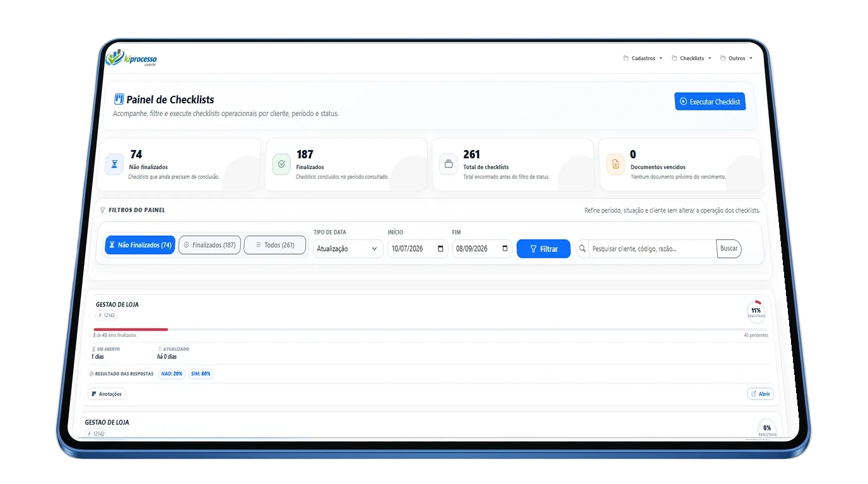The width and height of the screenshot is (868, 484).
Task: Open the Início date calendar picker icon
Action: pyautogui.click(x=440, y=248)
